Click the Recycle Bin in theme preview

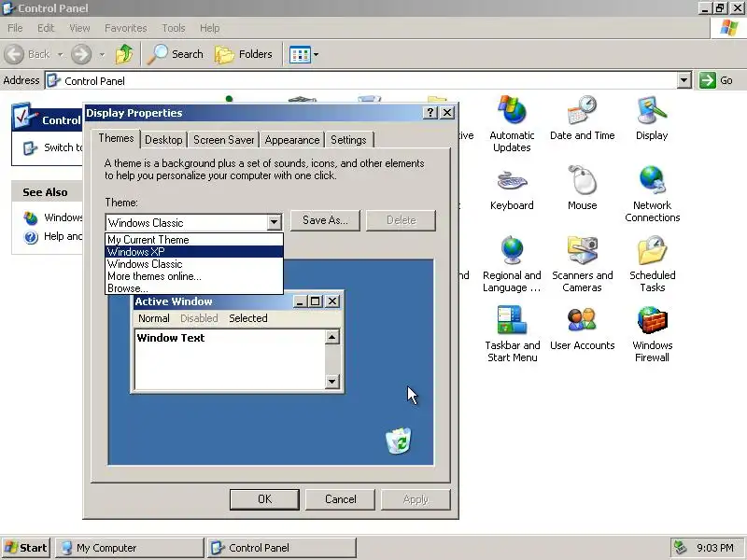399,441
